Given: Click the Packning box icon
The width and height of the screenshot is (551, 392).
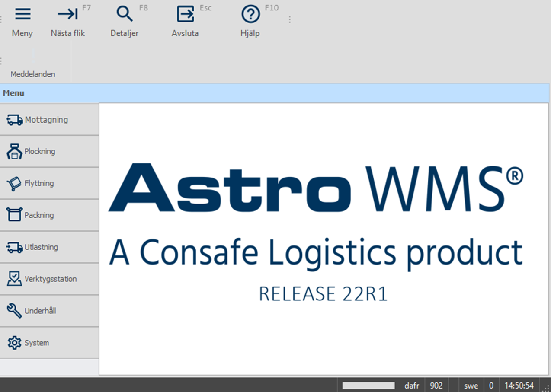Looking at the screenshot, I should (x=14, y=215).
